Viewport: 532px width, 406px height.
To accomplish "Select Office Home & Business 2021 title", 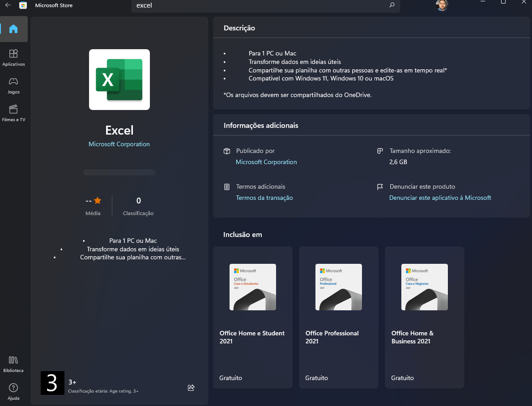I will (412, 337).
